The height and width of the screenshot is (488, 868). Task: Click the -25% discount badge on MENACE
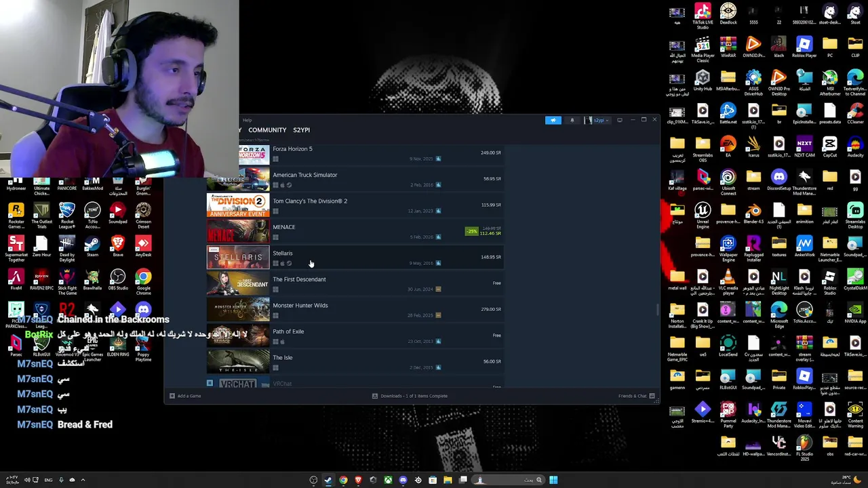pos(471,231)
